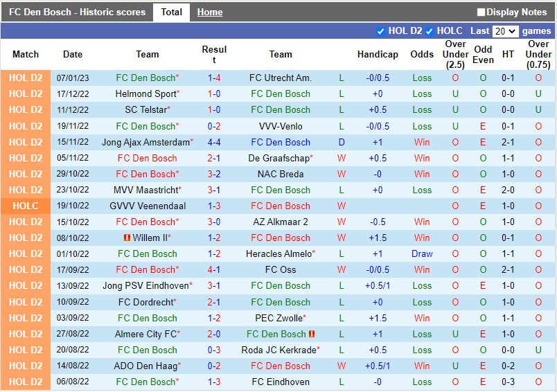This screenshot has height=392, width=557.
Task: Select AZ Alkmaar 2 team name
Action: click(x=281, y=222)
